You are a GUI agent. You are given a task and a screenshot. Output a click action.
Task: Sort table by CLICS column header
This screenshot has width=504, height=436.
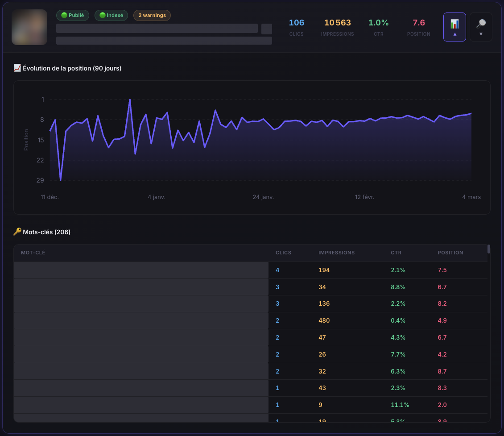click(x=283, y=253)
